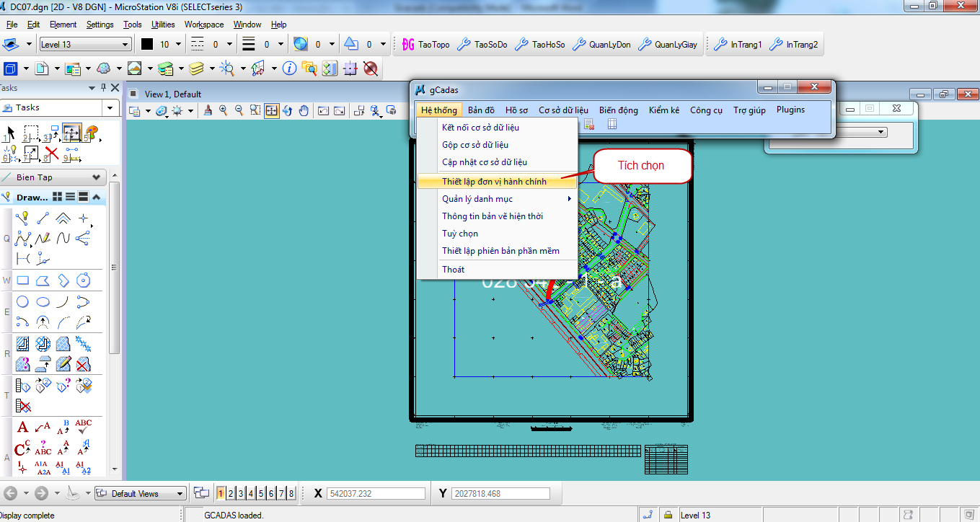Open the TaoTopo tool
The height and width of the screenshot is (522, 980).
(425, 45)
